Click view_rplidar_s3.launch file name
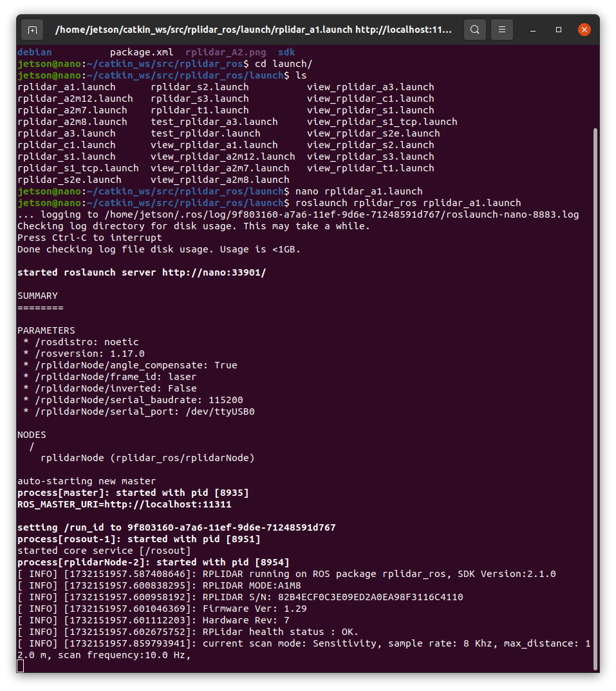616x691 pixels. [371, 156]
